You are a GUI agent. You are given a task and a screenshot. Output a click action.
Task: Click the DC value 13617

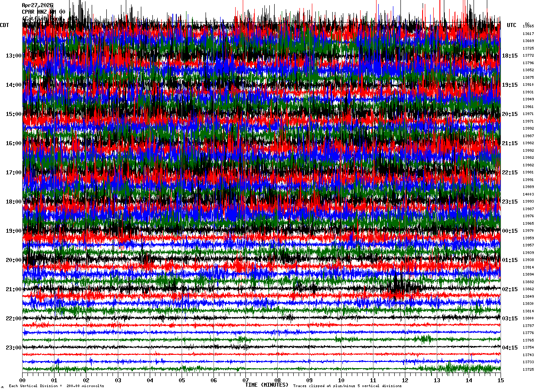528,34
